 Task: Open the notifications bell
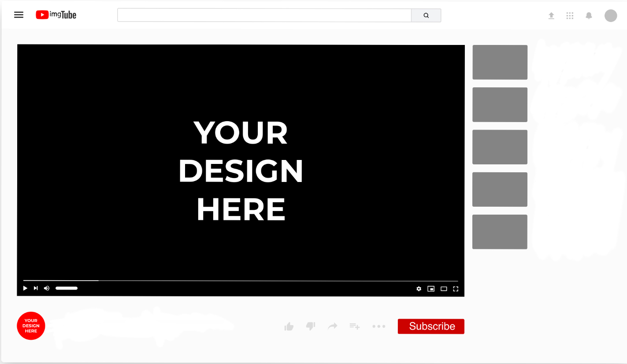[x=589, y=15]
